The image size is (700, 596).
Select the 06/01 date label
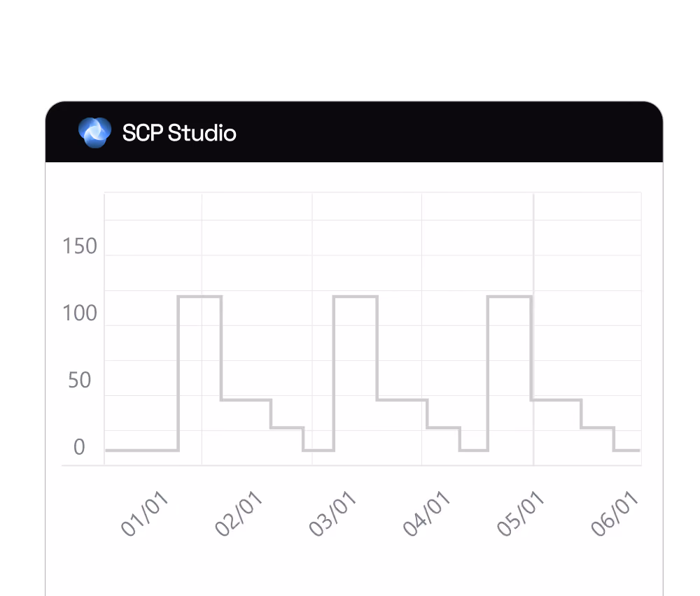click(x=615, y=513)
